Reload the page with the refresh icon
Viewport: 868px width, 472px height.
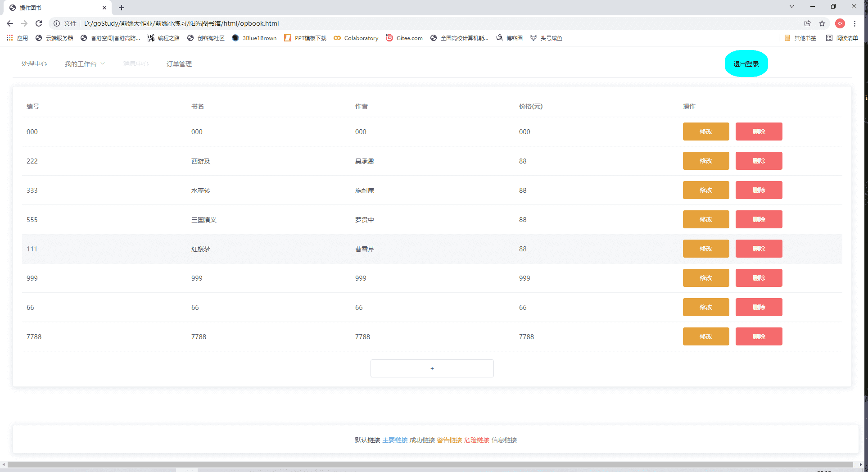click(x=39, y=23)
